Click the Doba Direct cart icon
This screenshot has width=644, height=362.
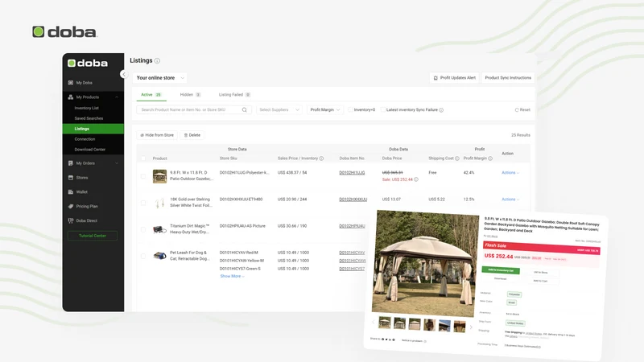[x=71, y=220]
